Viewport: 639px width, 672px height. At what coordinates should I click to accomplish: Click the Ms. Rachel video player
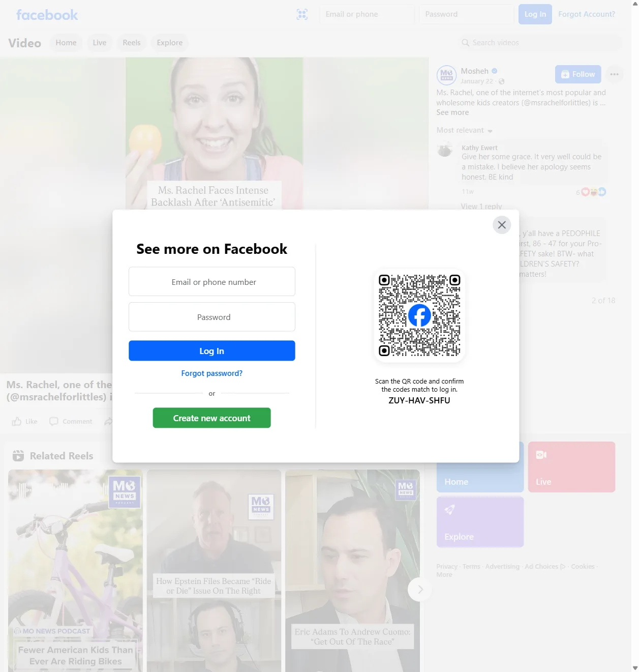(214, 133)
